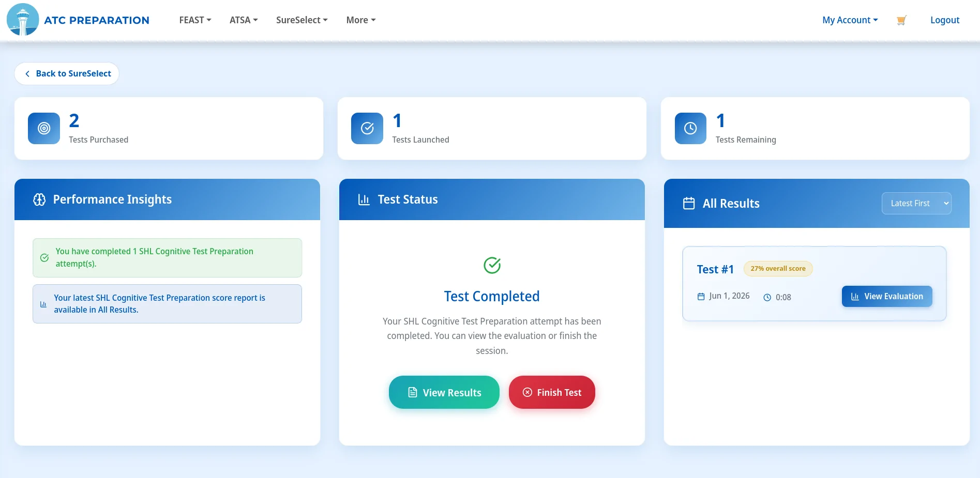Click the brain icon in Performance Insights header
The width and height of the screenshot is (980, 478).
click(x=39, y=199)
